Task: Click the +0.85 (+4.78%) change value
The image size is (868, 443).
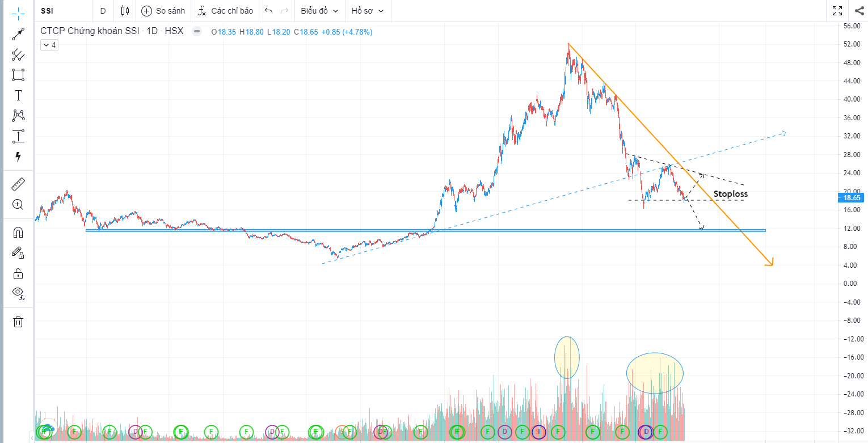Action: [347, 32]
